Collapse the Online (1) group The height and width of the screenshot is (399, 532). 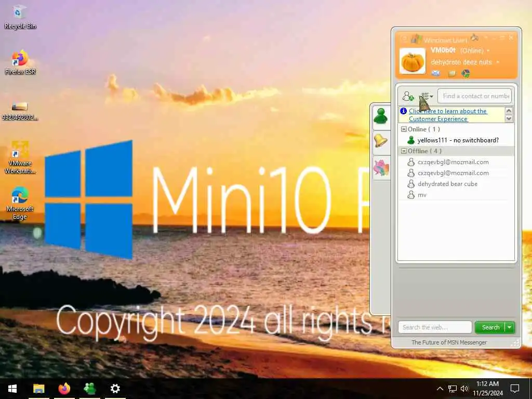click(x=404, y=129)
